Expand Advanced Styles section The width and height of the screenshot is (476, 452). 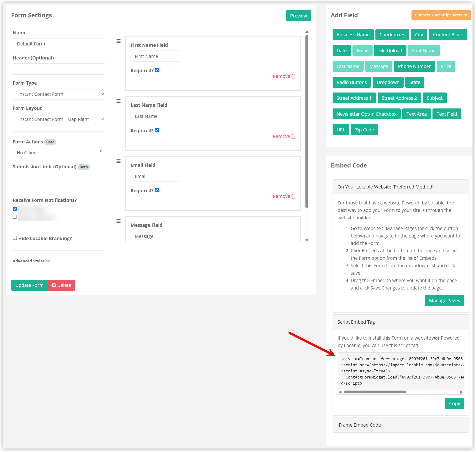point(31,261)
